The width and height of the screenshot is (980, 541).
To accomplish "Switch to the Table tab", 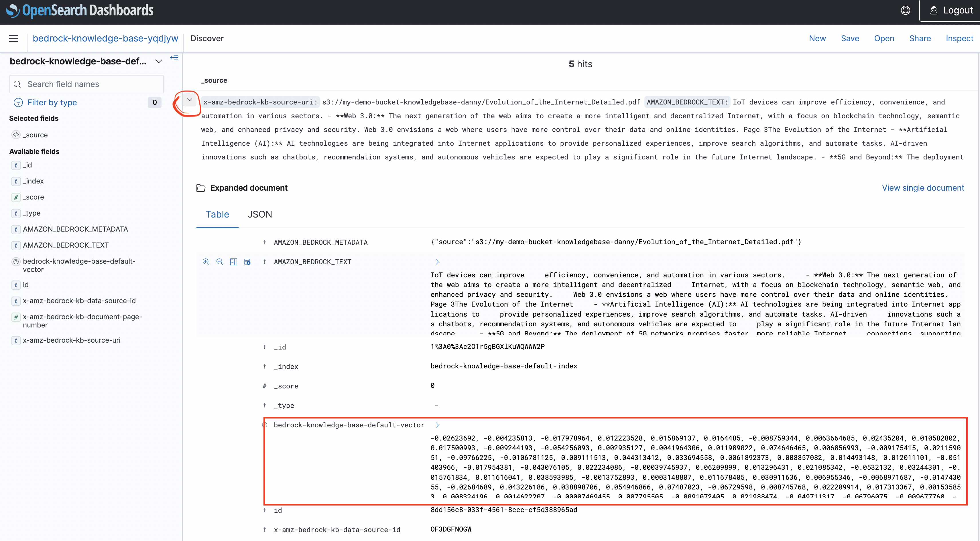I will 217,214.
